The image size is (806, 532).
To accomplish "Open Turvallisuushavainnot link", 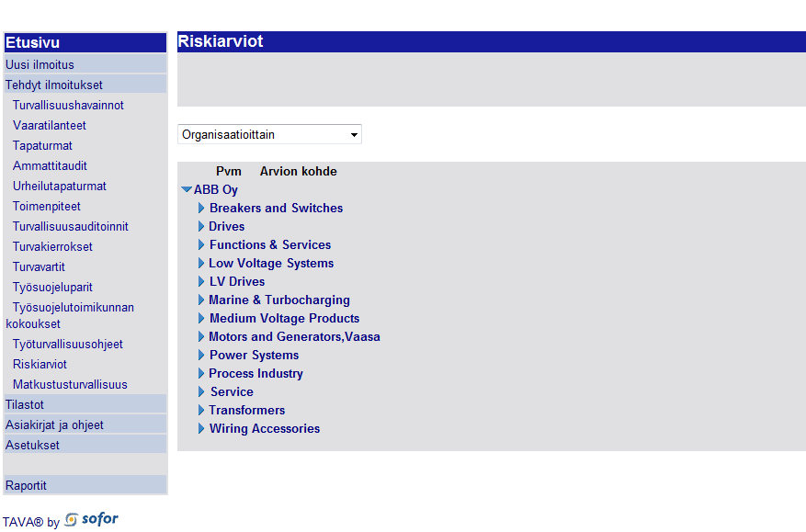I will (68, 106).
